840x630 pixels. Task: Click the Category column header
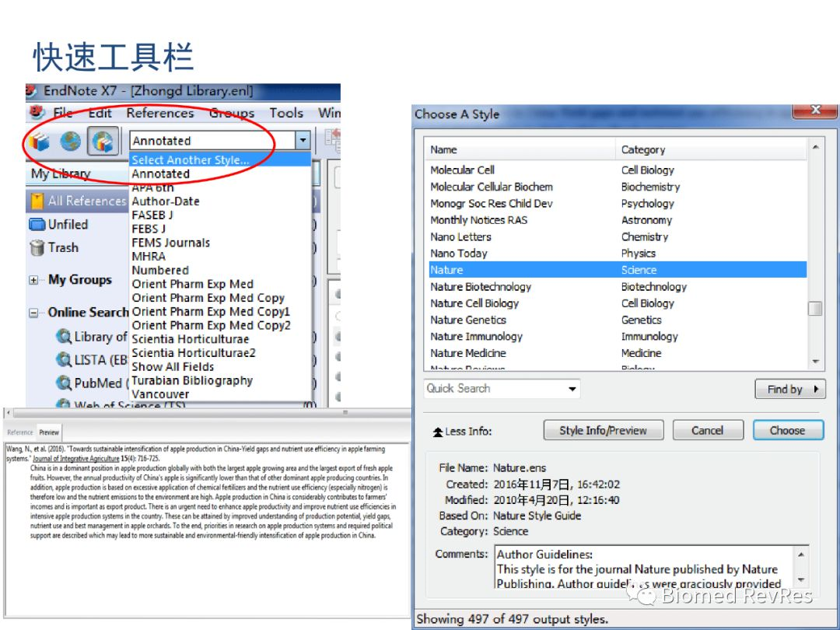[x=711, y=149]
